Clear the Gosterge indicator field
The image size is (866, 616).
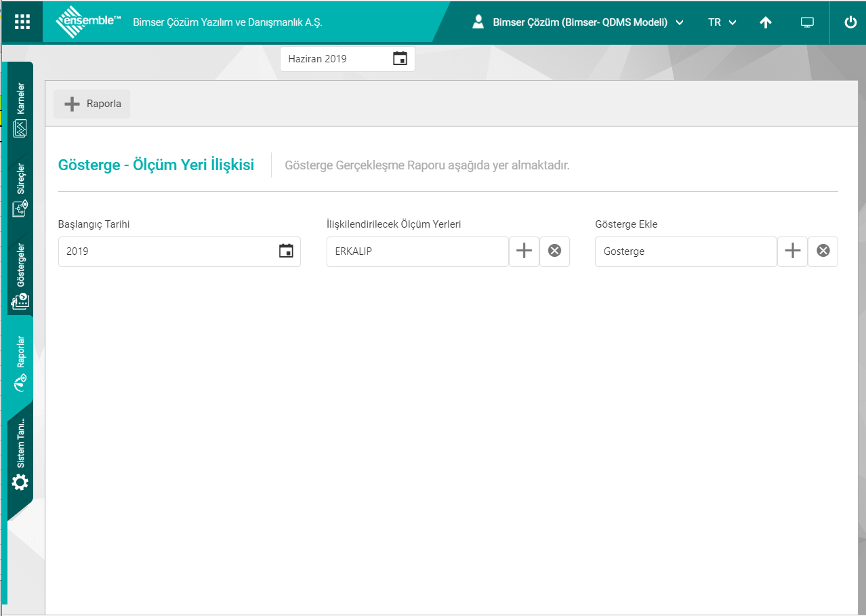(823, 251)
